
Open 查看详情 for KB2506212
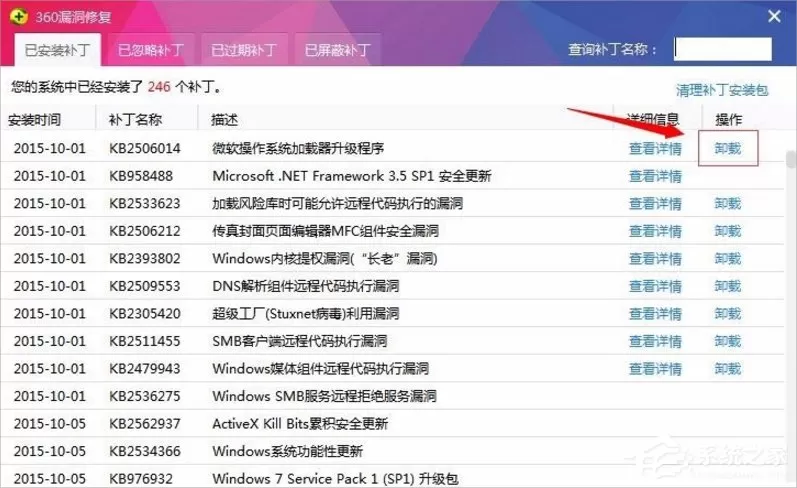[655, 231]
